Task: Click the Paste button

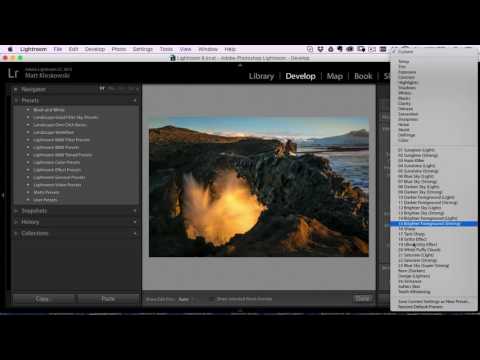Action: [108, 299]
